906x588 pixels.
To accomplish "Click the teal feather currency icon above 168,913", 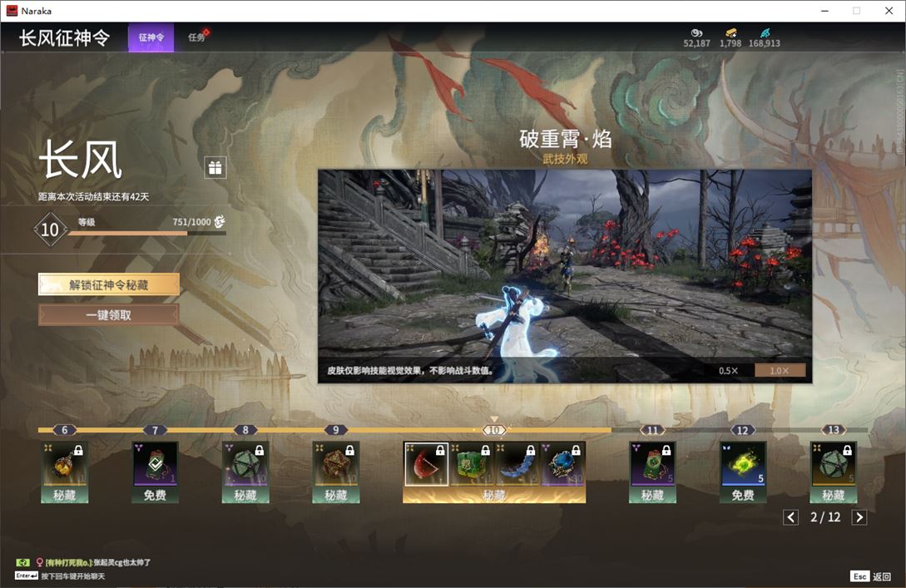I will [x=765, y=33].
